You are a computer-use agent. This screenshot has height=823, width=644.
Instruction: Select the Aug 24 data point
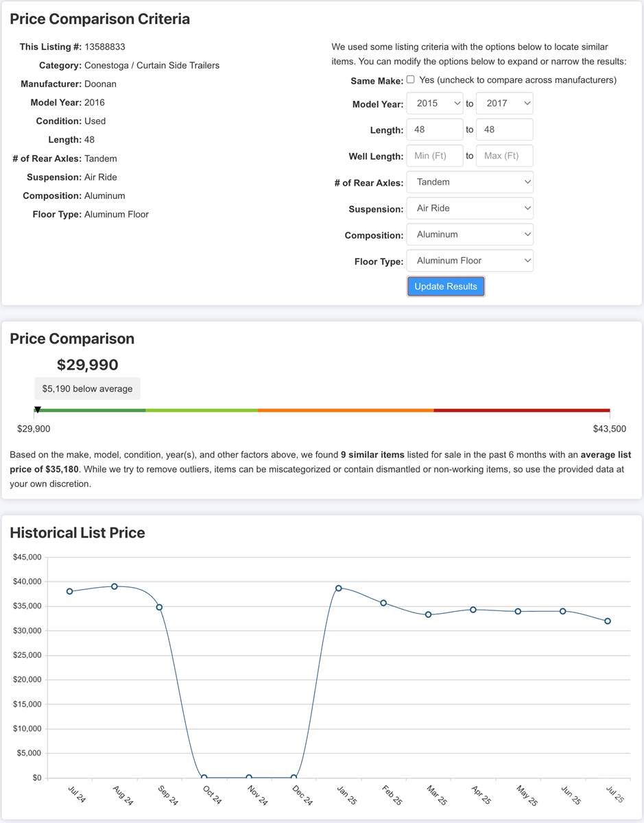[115, 586]
